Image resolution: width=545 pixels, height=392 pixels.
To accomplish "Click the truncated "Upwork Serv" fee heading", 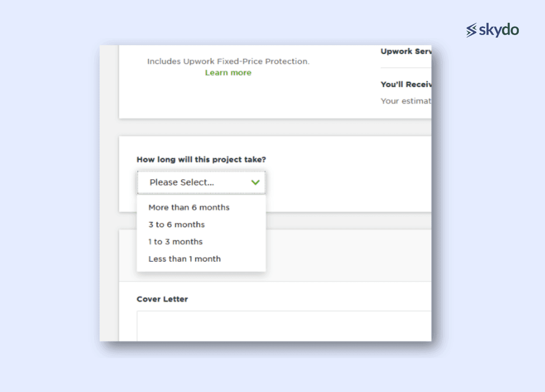I will pyautogui.click(x=405, y=52).
